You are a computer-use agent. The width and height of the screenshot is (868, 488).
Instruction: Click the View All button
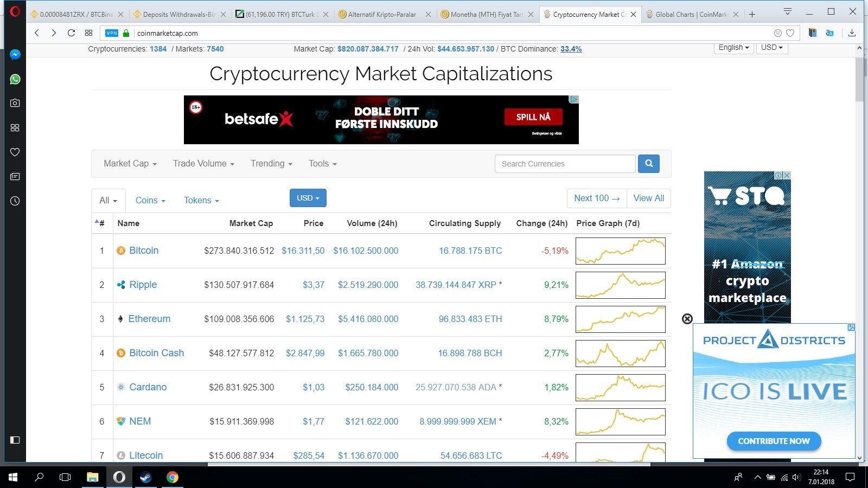coord(649,198)
